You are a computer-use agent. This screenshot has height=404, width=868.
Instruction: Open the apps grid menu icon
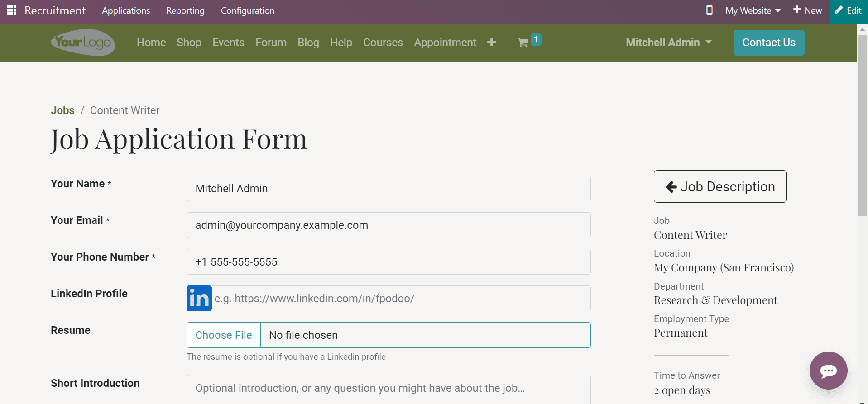11,10
